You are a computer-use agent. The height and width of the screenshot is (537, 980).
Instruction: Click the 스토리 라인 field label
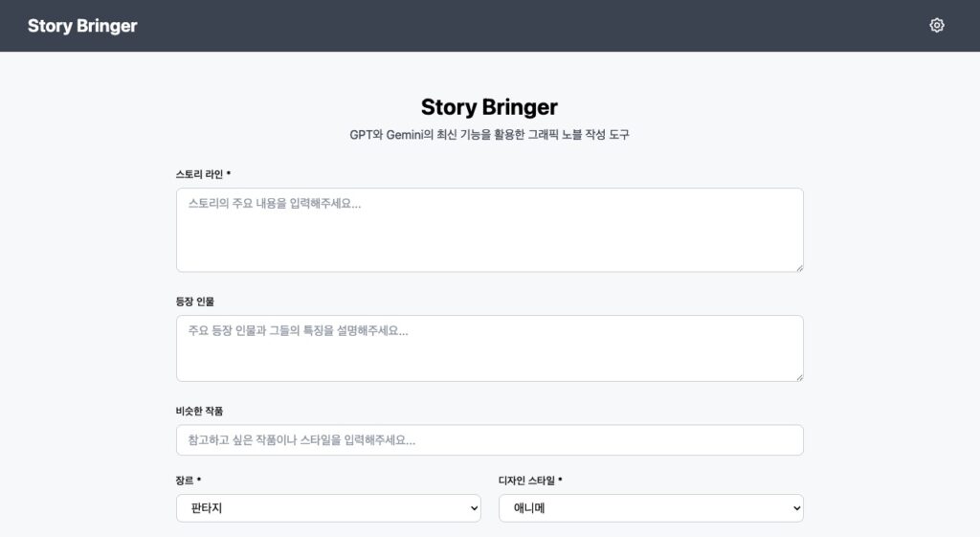(203, 174)
